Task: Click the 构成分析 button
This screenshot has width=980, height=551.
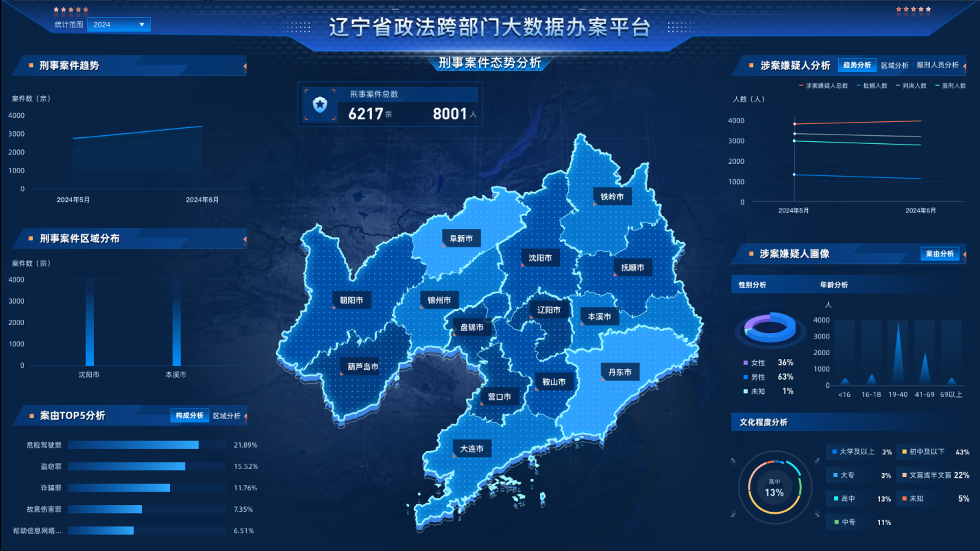Action: tap(189, 416)
